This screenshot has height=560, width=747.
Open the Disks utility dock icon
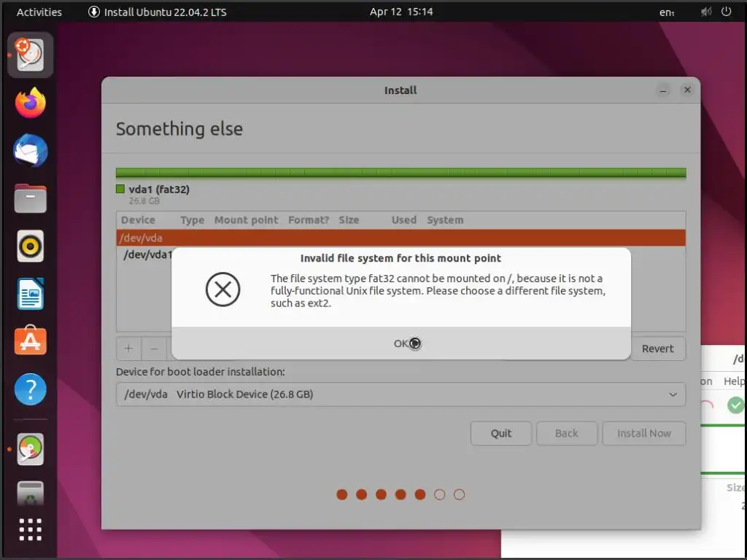click(31, 449)
